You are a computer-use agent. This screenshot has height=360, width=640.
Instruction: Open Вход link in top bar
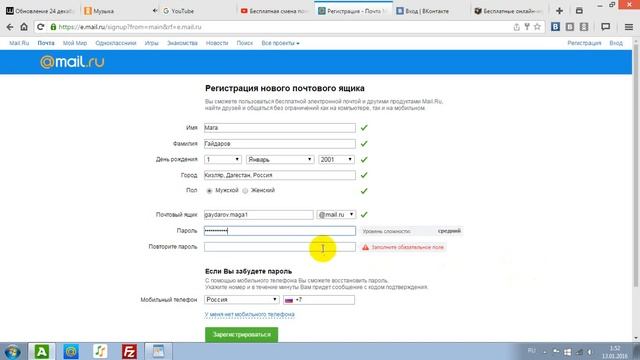(x=616, y=43)
